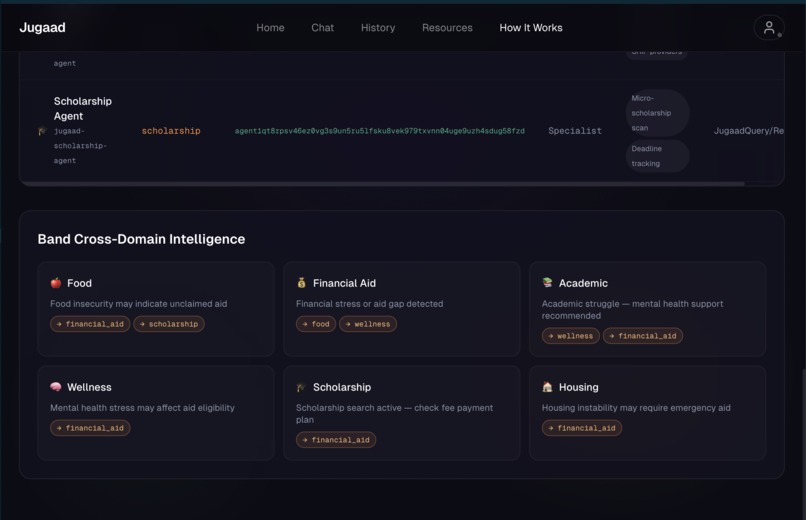Click the orange scholarship domain label
The height and width of the screenshot is (520, 806).
tap(171, 131)
